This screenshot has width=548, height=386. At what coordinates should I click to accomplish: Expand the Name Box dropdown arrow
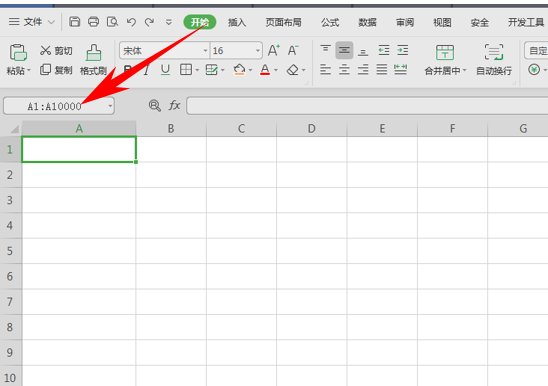pyautogui.click(x=110, y=106)
